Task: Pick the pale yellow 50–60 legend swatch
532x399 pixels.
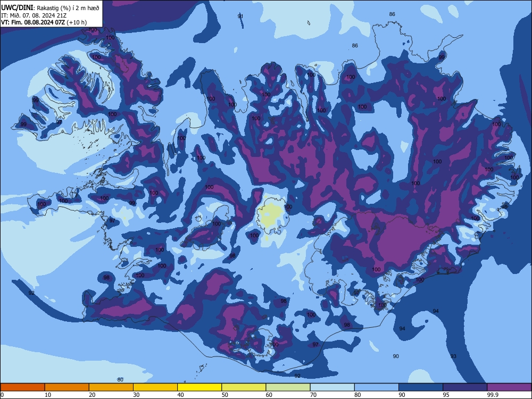Action: pyautogui.click(x=244, y=387)
